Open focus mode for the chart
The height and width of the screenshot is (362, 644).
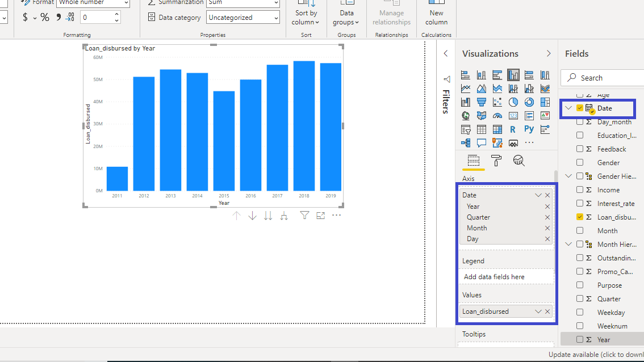pyautogui.click(x=320, y=216)
